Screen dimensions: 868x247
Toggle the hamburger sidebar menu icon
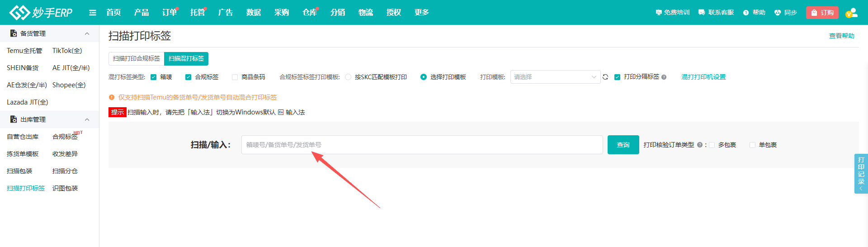[93, 13]
